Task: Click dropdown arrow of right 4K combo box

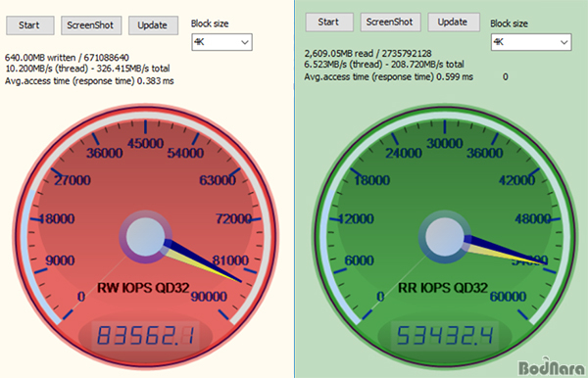Action: coord(564,42)
